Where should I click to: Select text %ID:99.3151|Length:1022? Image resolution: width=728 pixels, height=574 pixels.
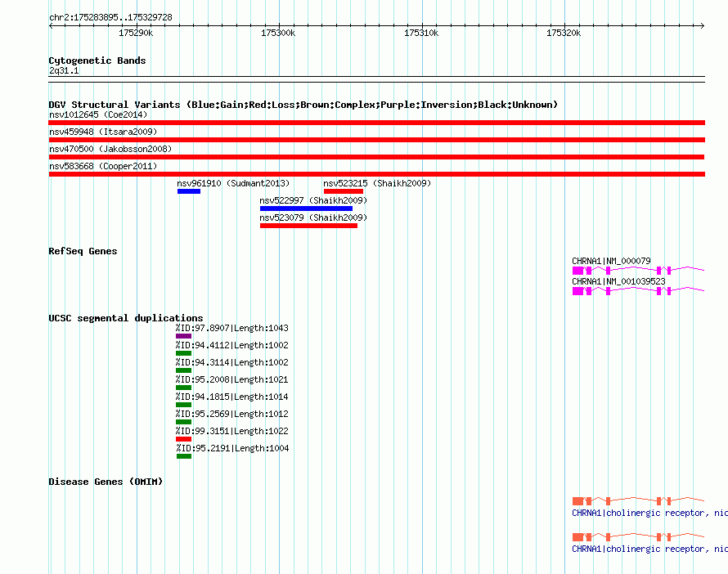231,431
